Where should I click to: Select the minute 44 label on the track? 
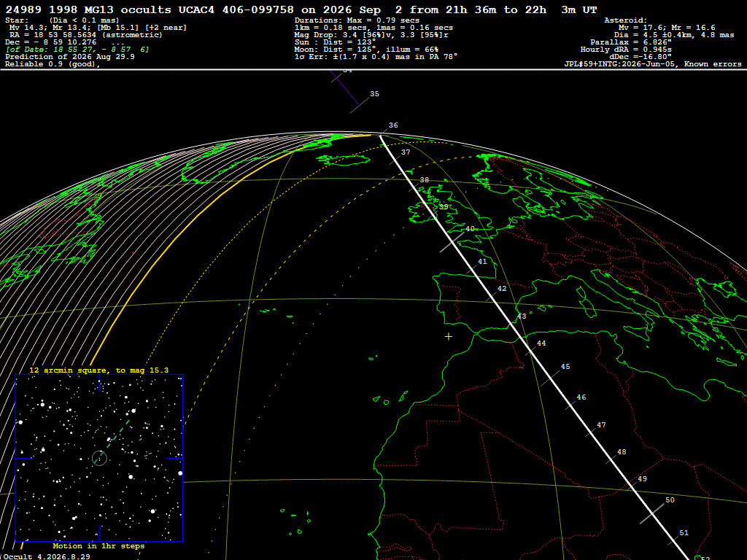coord(541,343)
